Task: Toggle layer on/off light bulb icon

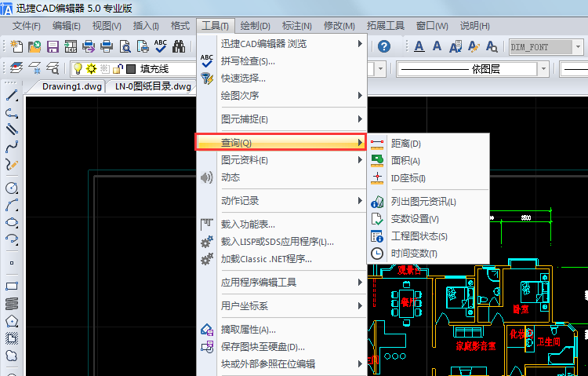Action: [x=78, y=69]
